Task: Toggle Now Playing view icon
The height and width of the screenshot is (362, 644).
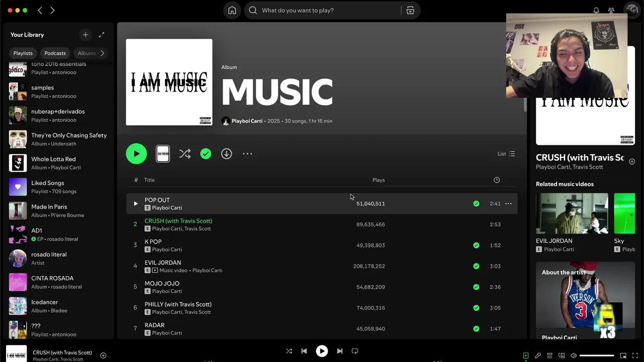Action: coord(526,355)
